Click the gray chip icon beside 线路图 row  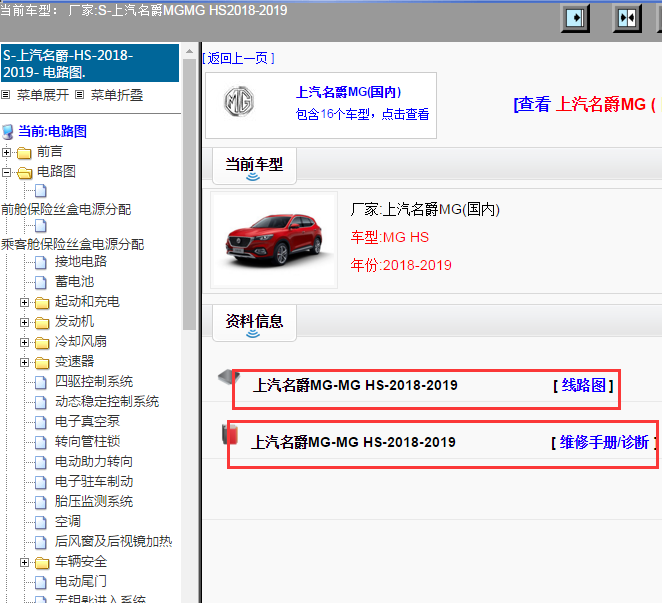point(229,377)
